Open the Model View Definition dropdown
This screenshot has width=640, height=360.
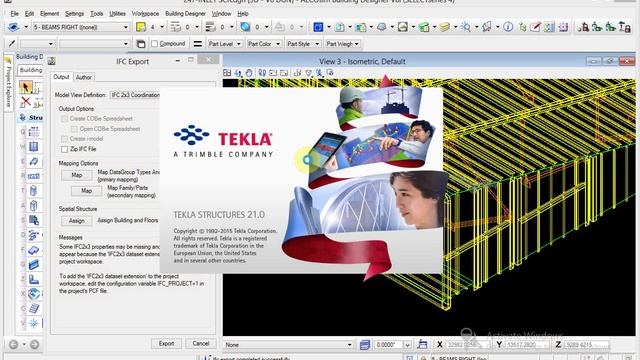coord(135,95)
